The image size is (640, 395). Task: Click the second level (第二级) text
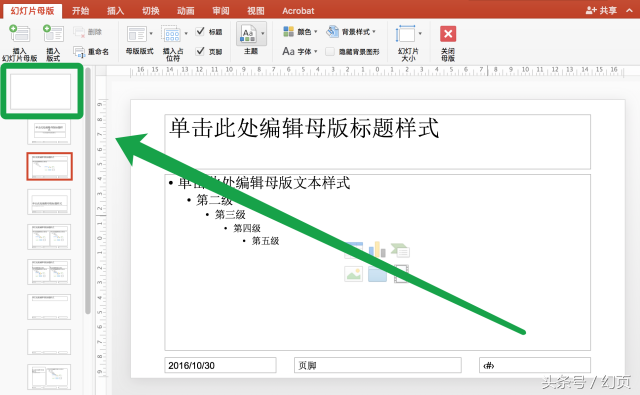tap(214, 200)
